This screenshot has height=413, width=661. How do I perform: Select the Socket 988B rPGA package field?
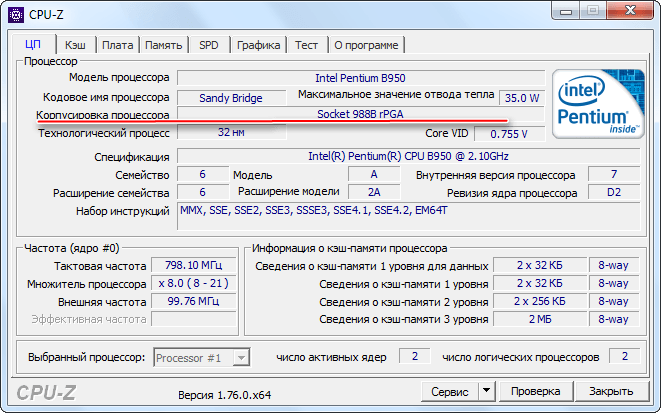(360, 114)
